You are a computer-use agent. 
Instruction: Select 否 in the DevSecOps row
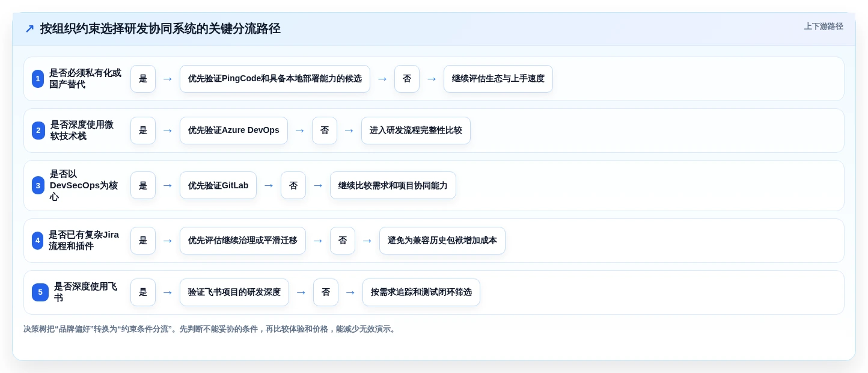(293, 185)
